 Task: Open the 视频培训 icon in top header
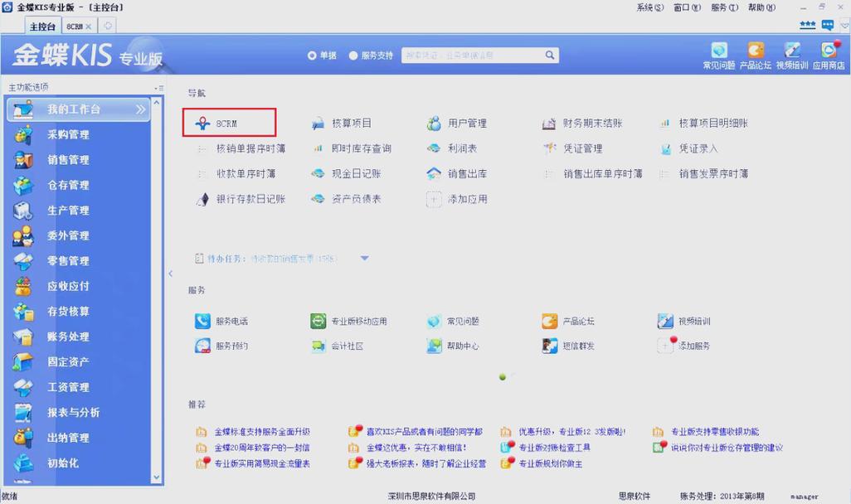point(792,56)
